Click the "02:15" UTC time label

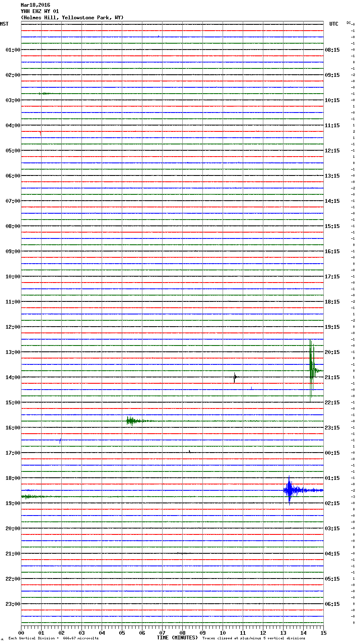click(x=332, y=503)
